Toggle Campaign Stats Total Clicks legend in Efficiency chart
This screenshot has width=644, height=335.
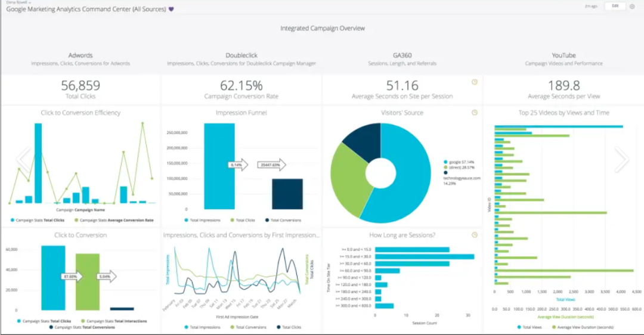click(x=38, y=220)
